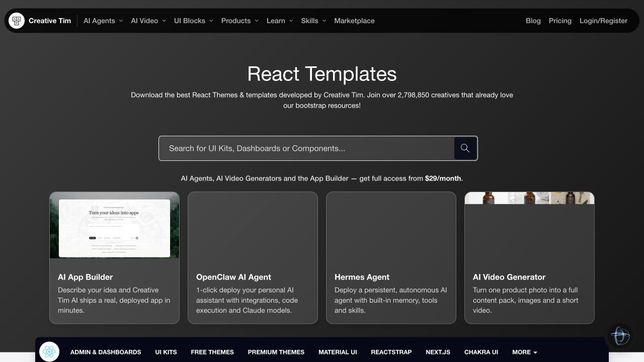
Task: Expand the Learn dropdown
Action: point(280,21)
